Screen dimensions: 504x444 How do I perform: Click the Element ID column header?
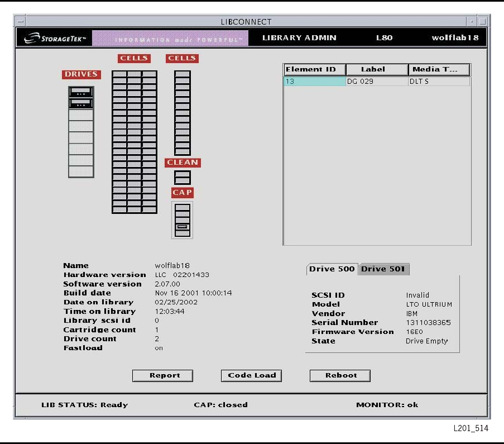[x=315, y=69]
